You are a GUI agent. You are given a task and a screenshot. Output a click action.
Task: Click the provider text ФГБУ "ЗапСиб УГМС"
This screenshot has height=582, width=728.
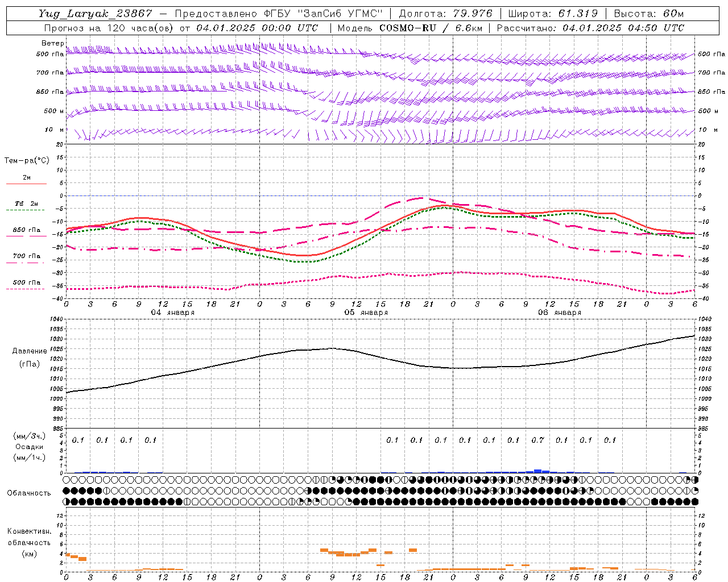tap(324, 14)
